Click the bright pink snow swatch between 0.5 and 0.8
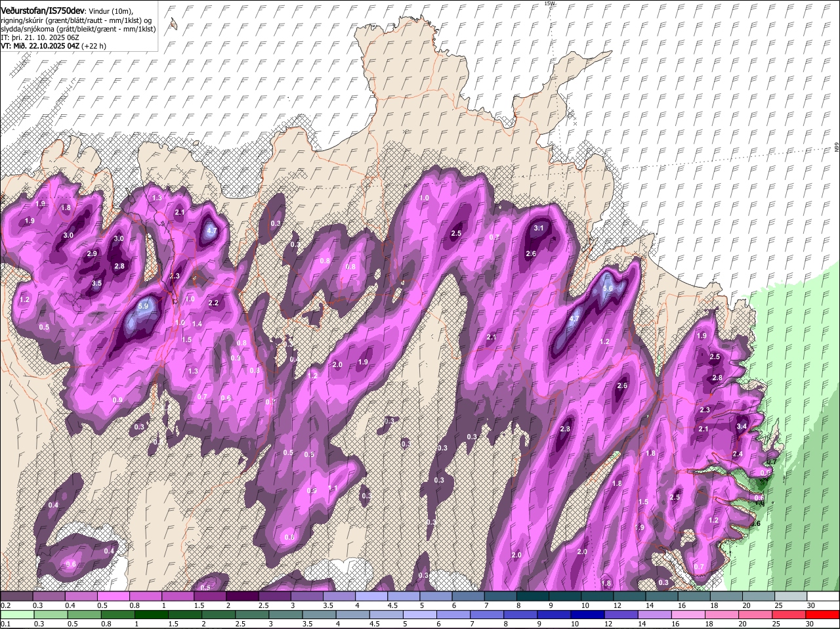Viewport: 840px width, 629px height. pyautogui.click(x=113, y=596)
